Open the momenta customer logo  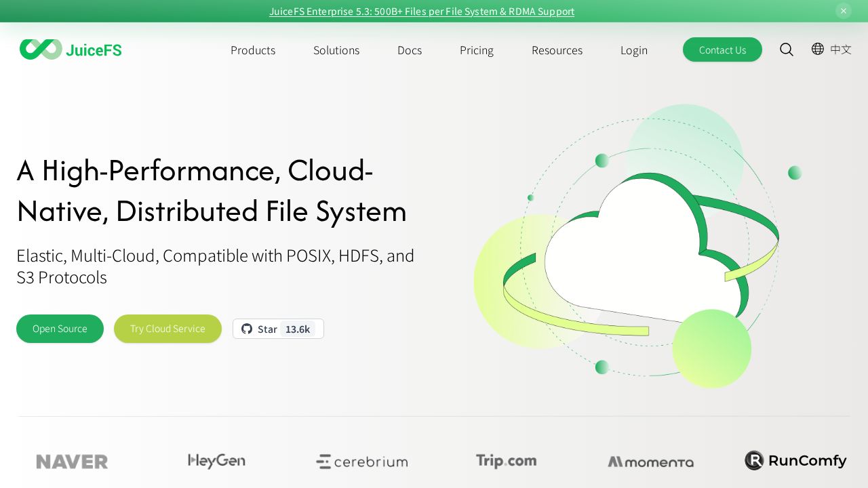(650, 462)
